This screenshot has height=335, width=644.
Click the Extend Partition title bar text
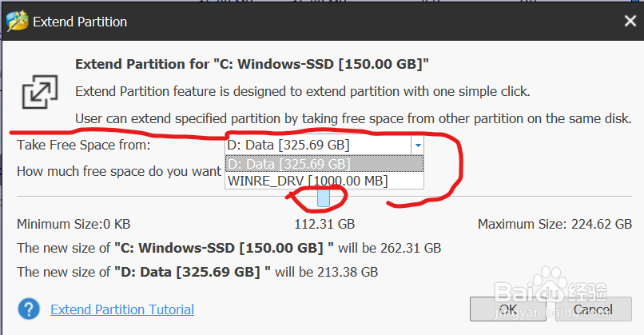click(x=80, y=22)
